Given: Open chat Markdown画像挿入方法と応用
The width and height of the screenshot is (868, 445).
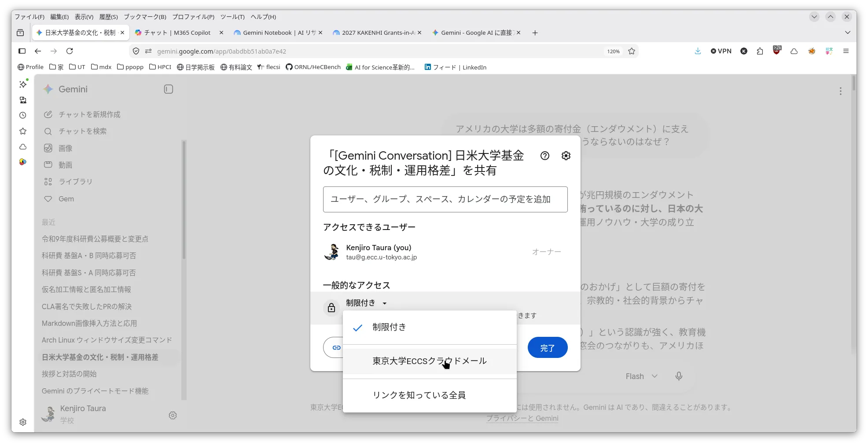Looking at the screenshot, I should 89,323.
